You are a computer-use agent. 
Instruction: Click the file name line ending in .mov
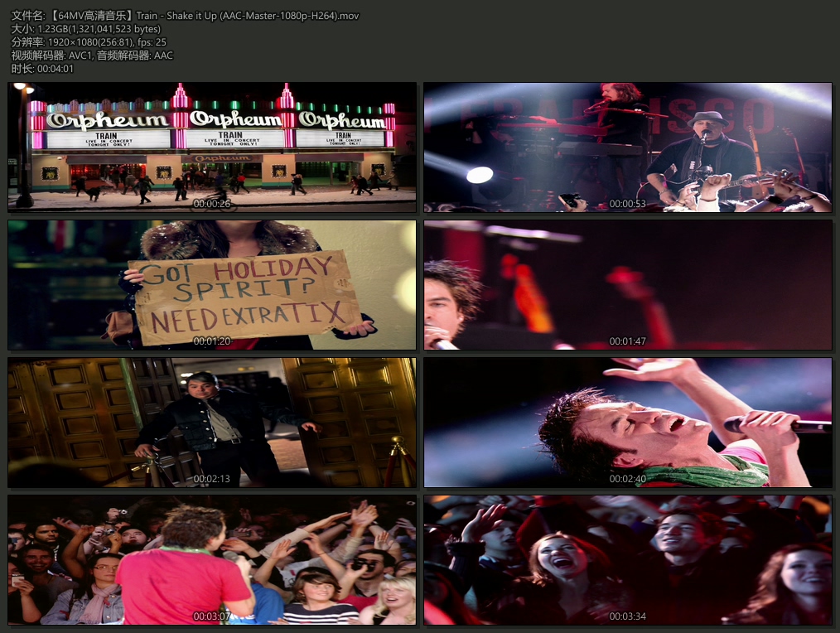tap(186, 16)
